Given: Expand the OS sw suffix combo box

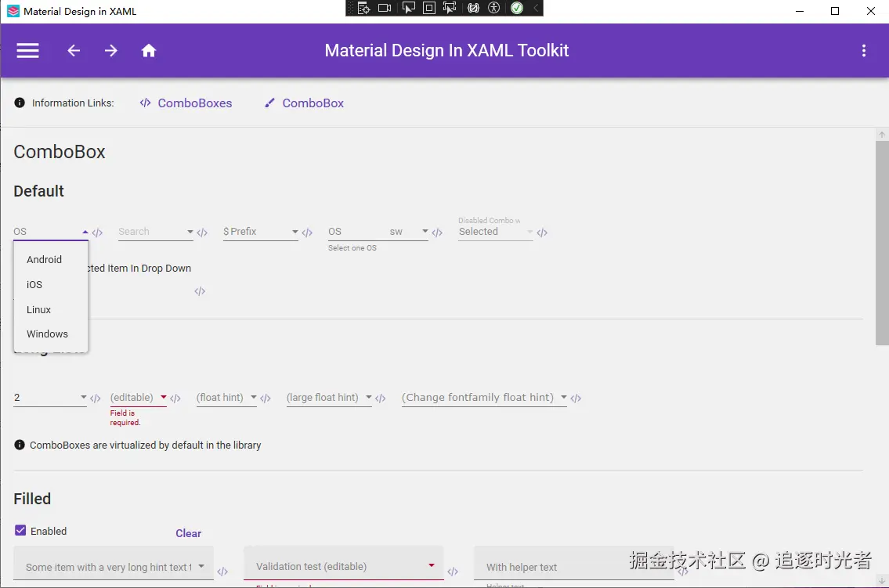Looking at the screenshot, I should 425,231.
